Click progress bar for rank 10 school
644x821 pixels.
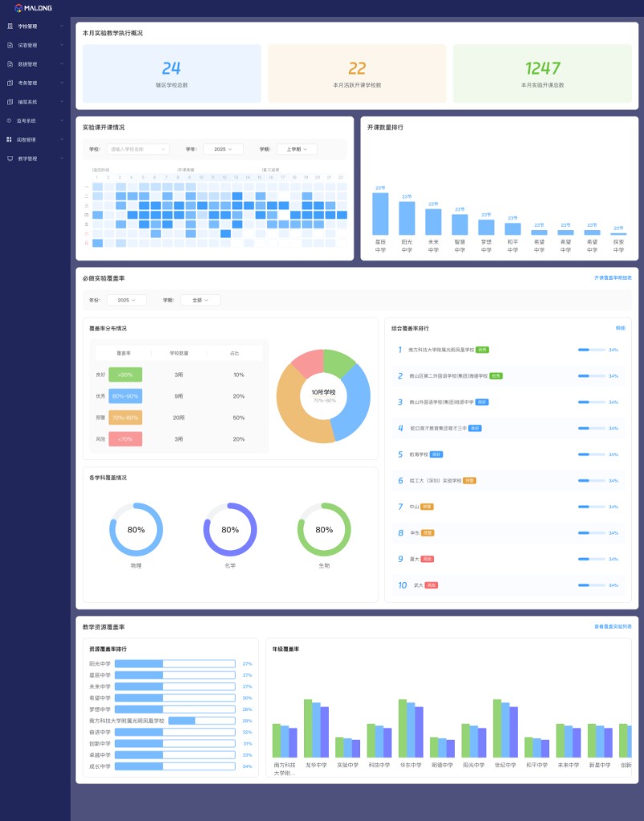tap(592, 585)
